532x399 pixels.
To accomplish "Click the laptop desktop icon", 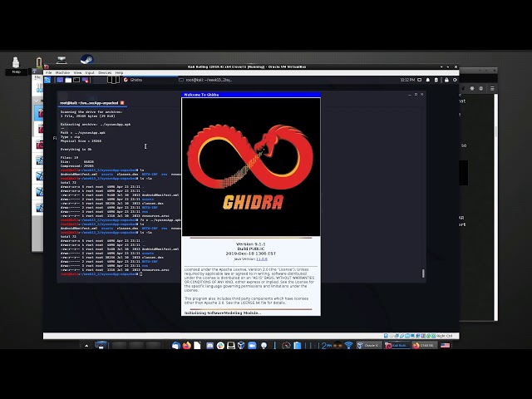I will pos(62,61).
